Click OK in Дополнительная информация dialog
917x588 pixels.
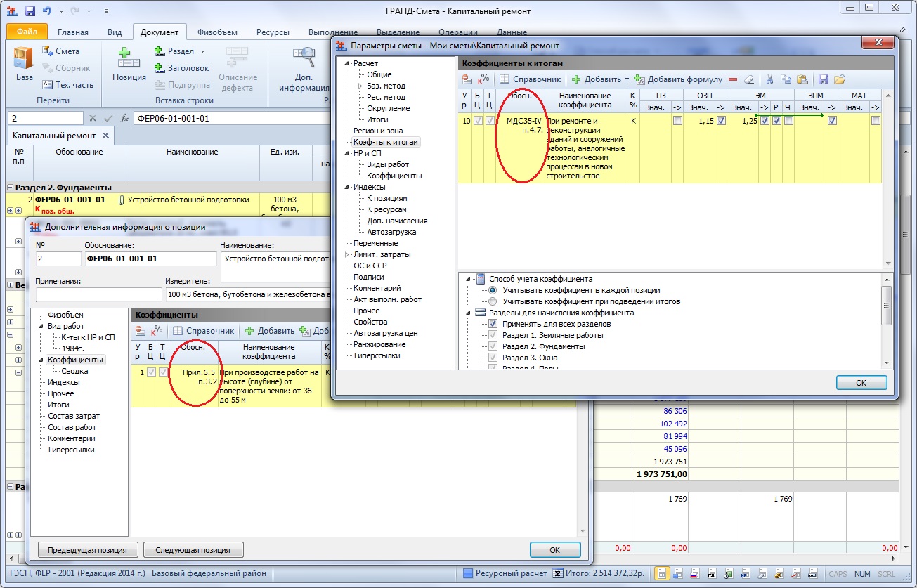(554, 550)
